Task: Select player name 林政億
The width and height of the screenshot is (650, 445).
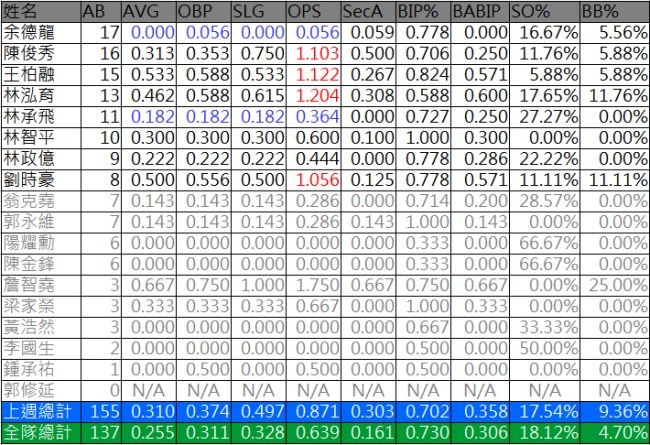Action: [x=29, y=159]
